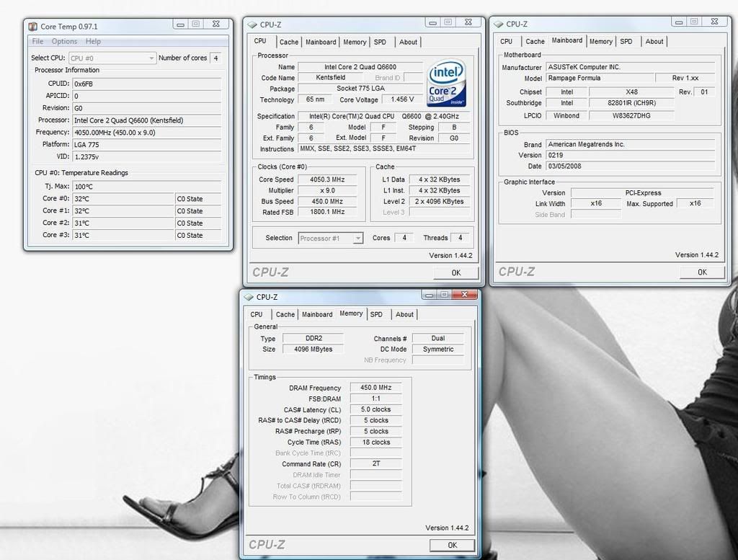The height and width of the screenshot is (560, 738).
Task: Switch to CPU tab in the Memory window
Action: coord(257,314)
